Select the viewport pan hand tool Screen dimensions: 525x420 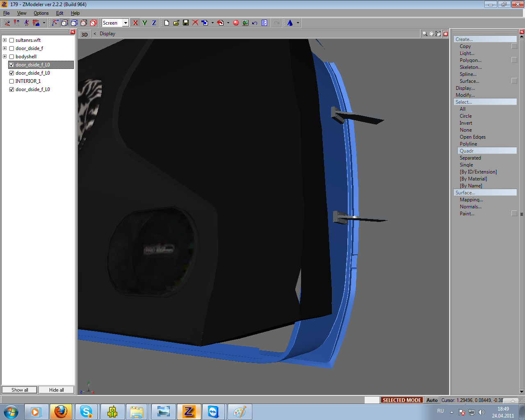coord(431,34)
